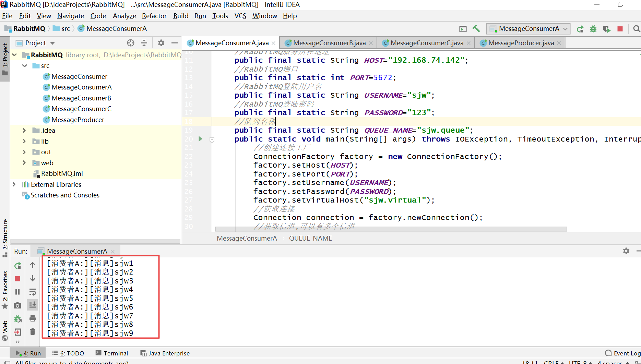Click the bug-arrow icon below the camera

coord(18,319)
